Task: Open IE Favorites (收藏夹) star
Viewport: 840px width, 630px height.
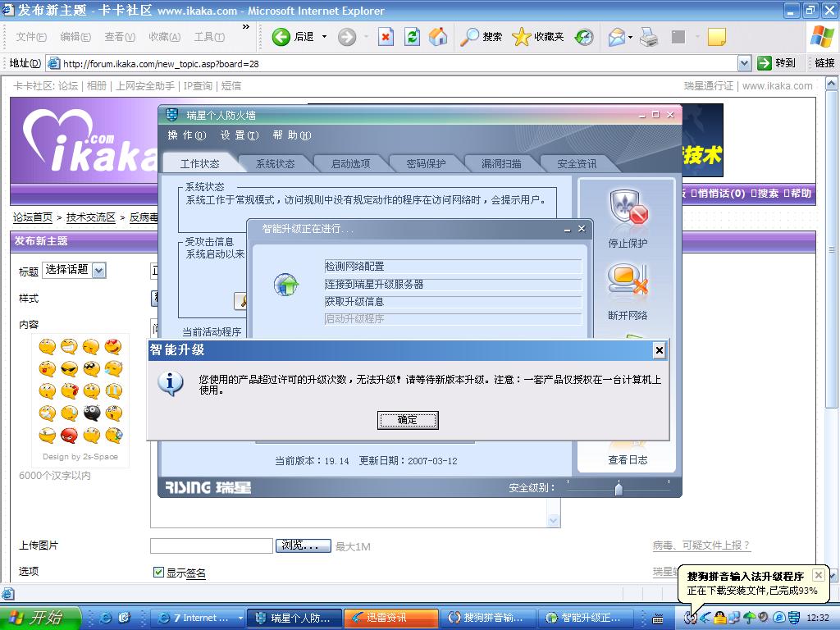Action: (x=538, y=37)
